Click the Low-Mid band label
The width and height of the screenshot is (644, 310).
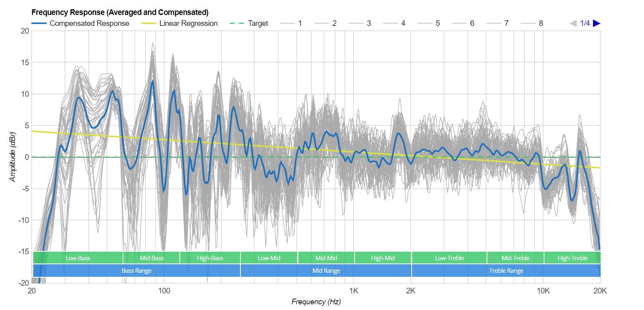pos(269,258)
